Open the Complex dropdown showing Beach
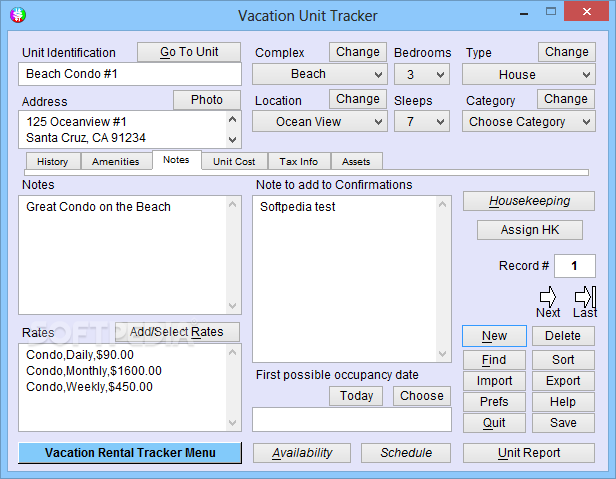 (320, 74)
